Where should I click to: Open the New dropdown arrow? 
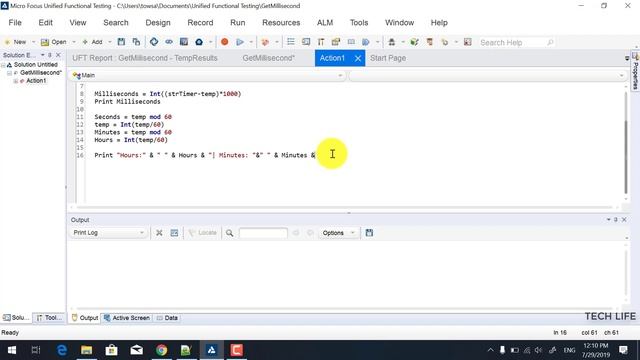[x=33, y=42]
